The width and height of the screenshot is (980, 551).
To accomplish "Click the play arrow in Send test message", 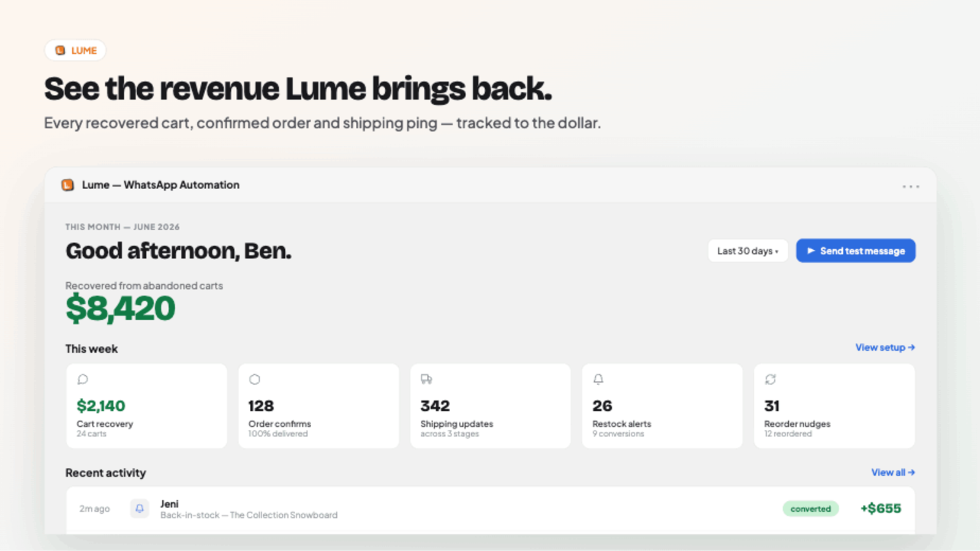I will tap(811, 250).
